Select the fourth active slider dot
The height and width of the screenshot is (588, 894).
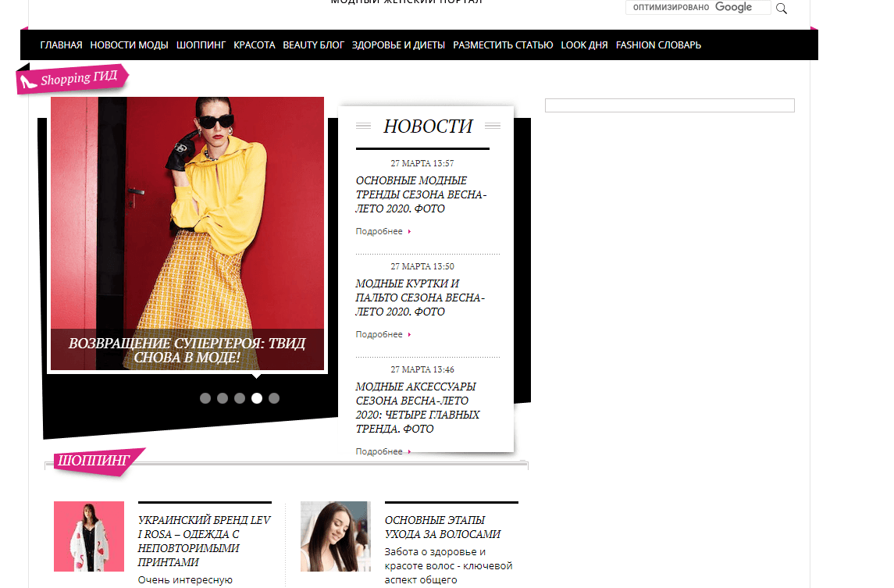point(257,398)
